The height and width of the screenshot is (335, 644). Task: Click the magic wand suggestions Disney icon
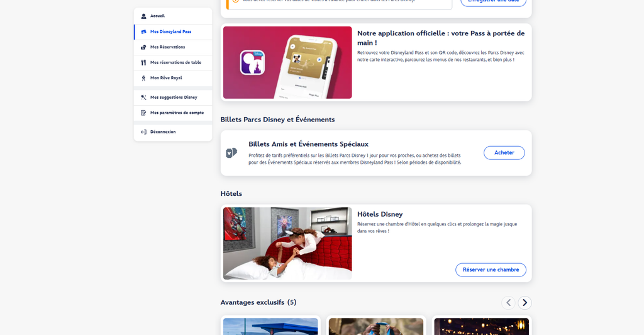click(x=143, y=98)
